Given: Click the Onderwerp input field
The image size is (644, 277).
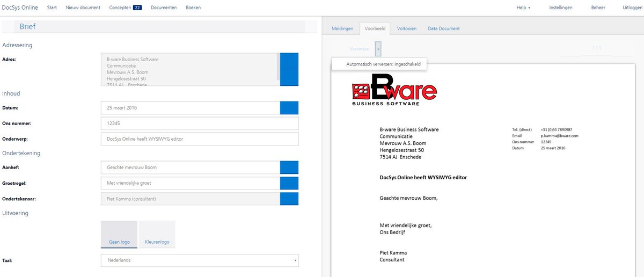Looking at the screenshot, I should (x=200, y=139).
